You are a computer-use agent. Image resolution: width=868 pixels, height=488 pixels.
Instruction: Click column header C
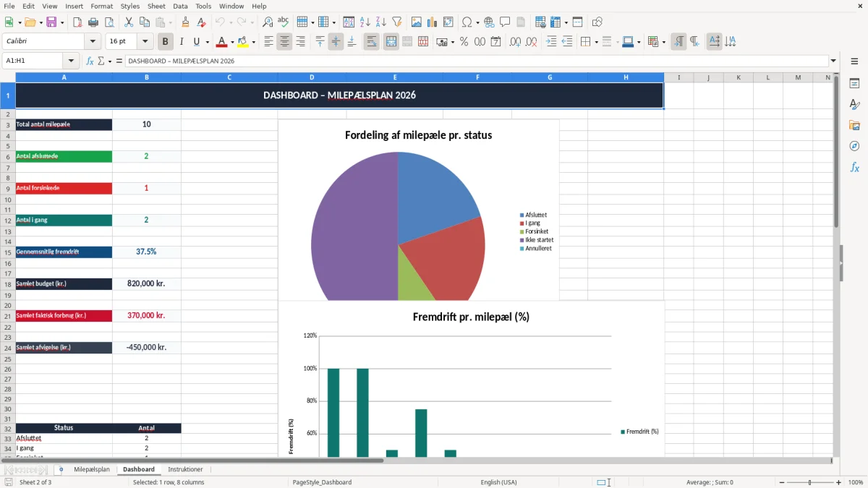[229, 77]
